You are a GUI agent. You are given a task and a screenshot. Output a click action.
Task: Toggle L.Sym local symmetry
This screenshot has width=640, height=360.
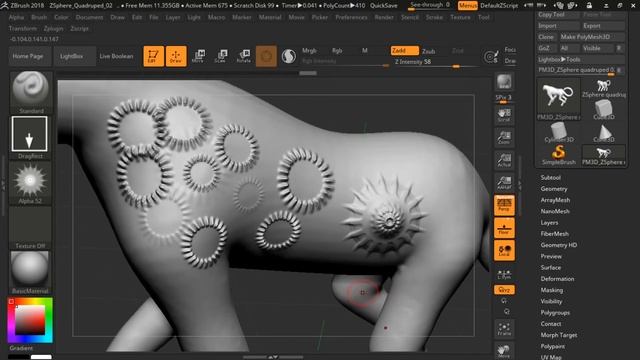[504, 274]
